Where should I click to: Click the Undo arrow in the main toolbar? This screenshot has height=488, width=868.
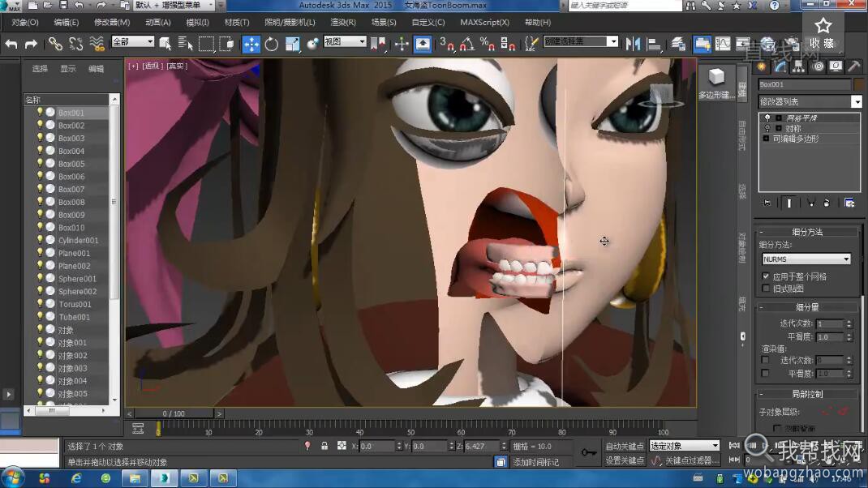[x=11, y=44]
